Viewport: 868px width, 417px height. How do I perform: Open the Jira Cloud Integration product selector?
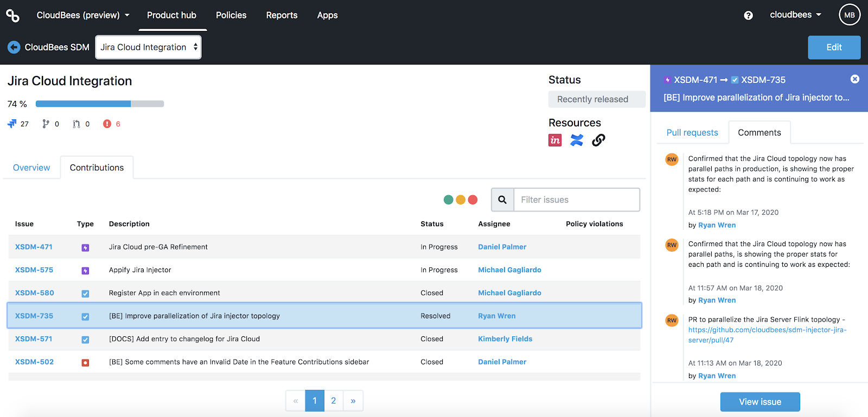(x=148, y=47)
